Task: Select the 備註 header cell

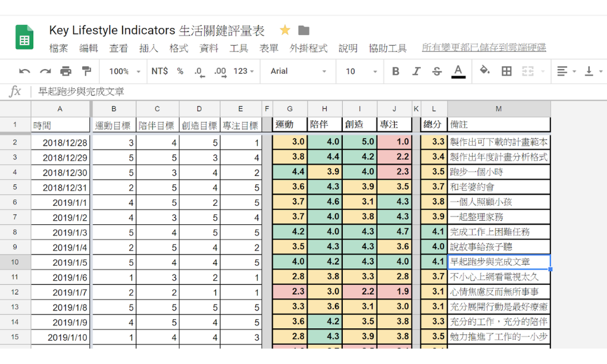Action: 499,124
